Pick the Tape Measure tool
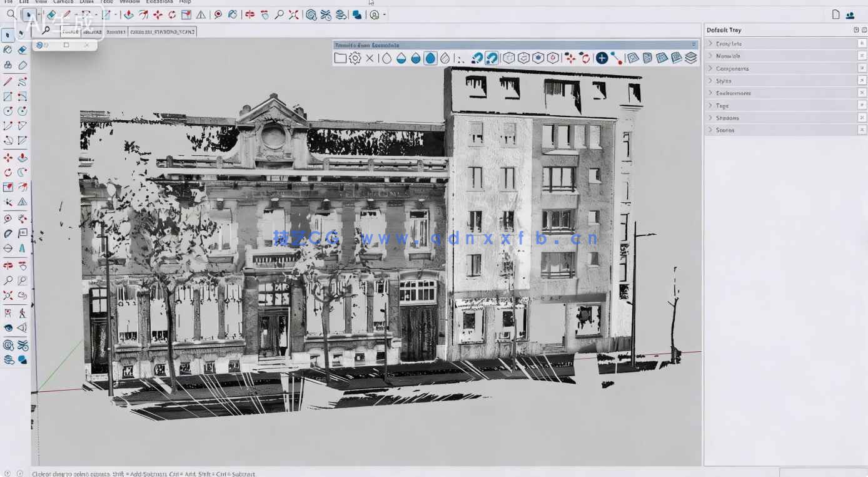 tap(8, 218)
